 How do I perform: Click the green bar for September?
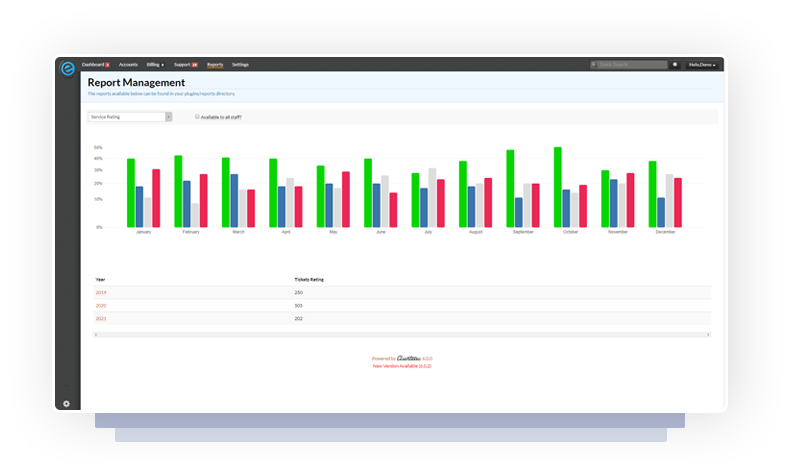click(x=510, y=188)
